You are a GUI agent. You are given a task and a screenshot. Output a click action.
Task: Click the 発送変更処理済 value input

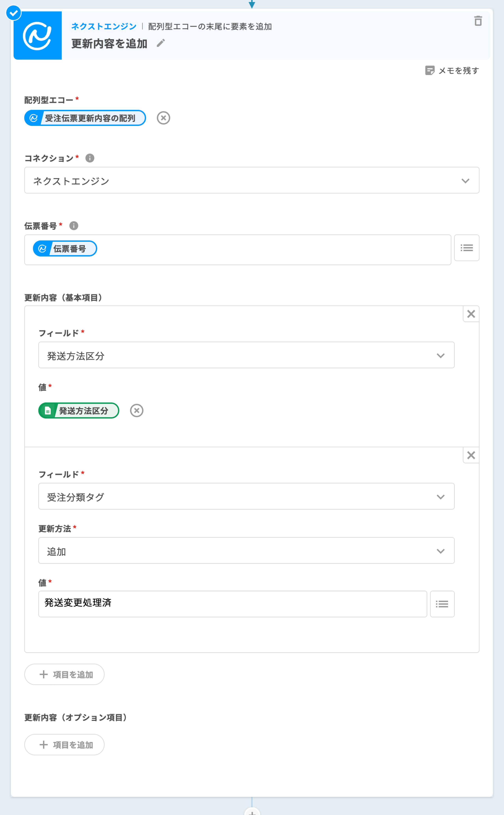[232, 604]
